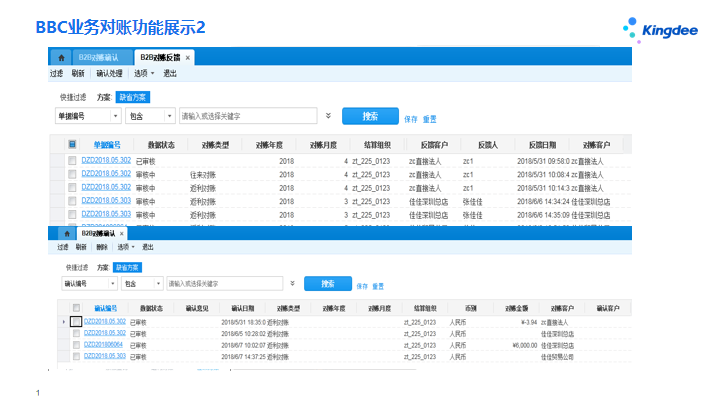Open the DZD201806064 link
The height and width of the screenshot is (405, 720).
click(x=103, y=344)
